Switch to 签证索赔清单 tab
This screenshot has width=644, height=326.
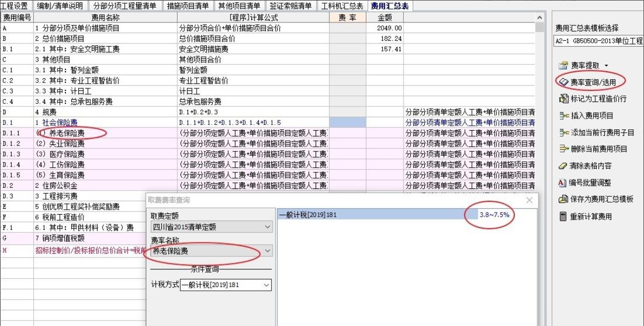coord(290,6)
